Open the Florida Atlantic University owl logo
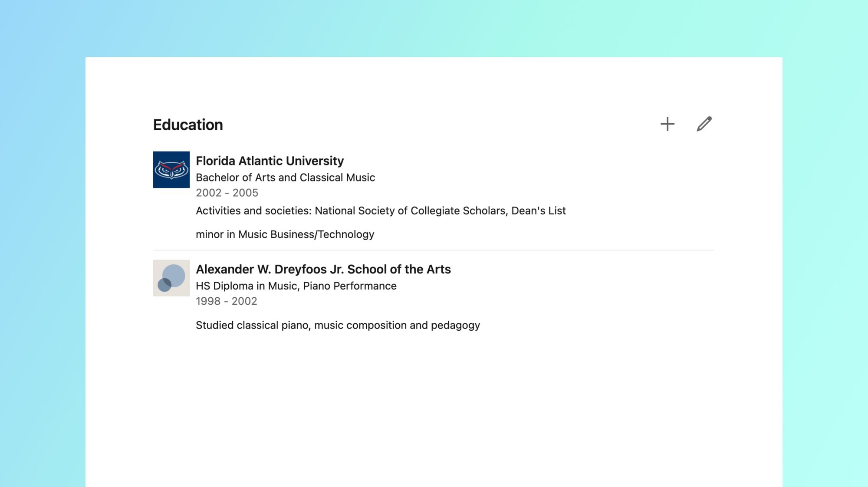 (x=171, y=170)
